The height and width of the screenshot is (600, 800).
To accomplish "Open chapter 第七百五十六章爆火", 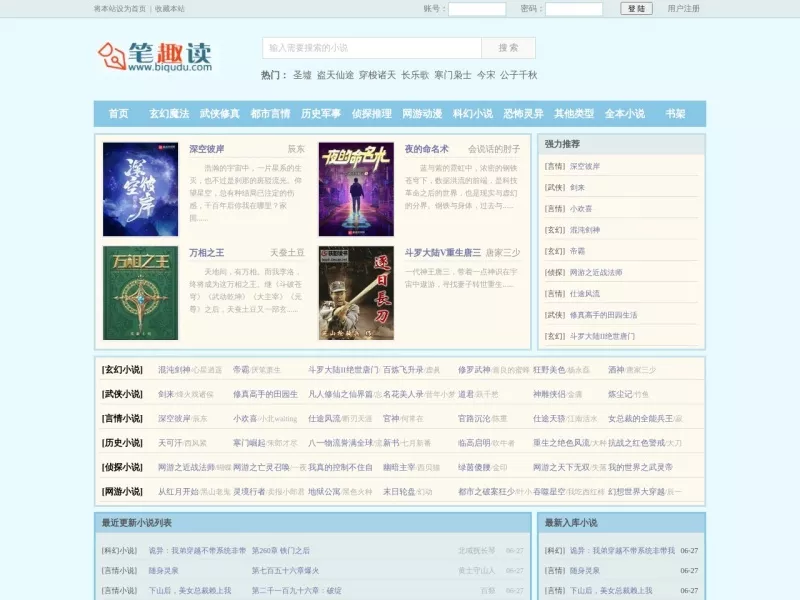I will 285,570.
